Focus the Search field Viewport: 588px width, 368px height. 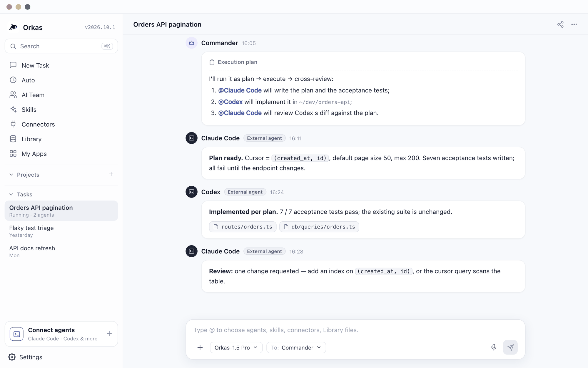(x=61, y=46)
